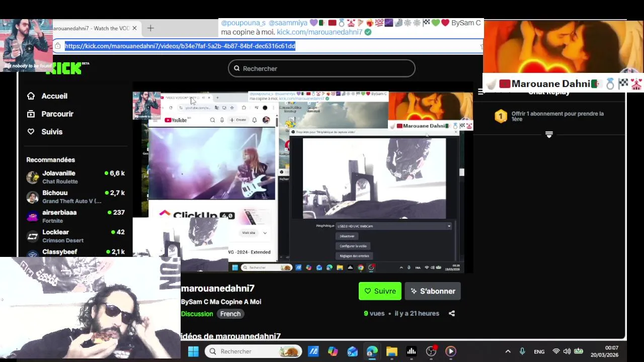Expand the chevron under the gift leaderboard
644x362 pixels.
pyautogui.click(x=549, y=135)
